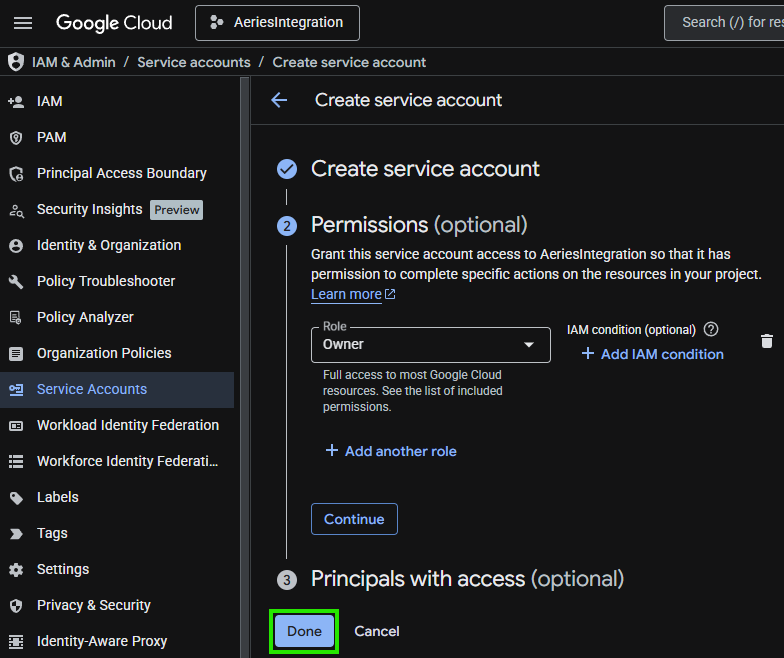This screenshot has height=658, width=784.
Task: Go to Service accounts breadcrumb
Action: click(x=194, y=62)
